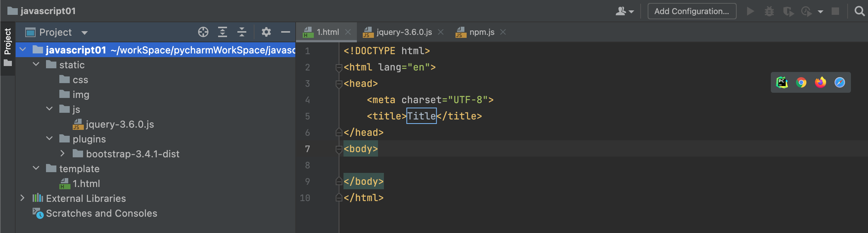Fold the head tag on line 3

pos(338,84)
